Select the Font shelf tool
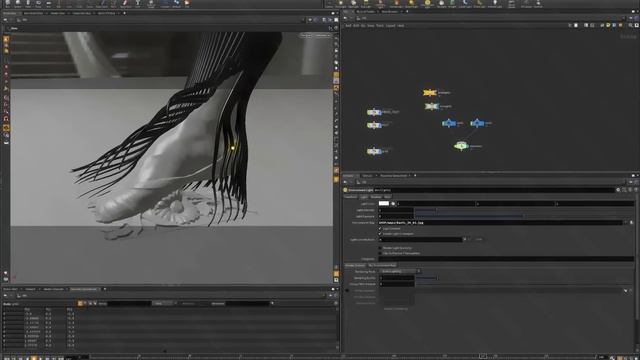 click(138, 4)
